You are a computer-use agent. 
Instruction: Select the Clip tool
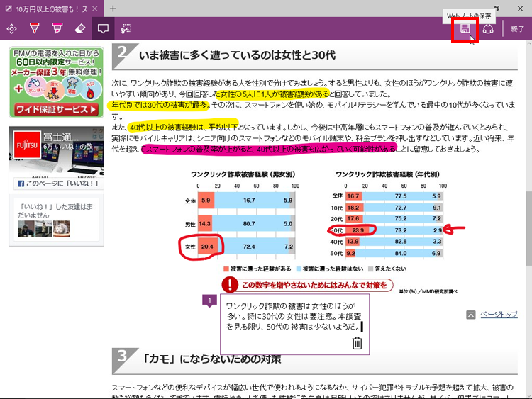126,29
